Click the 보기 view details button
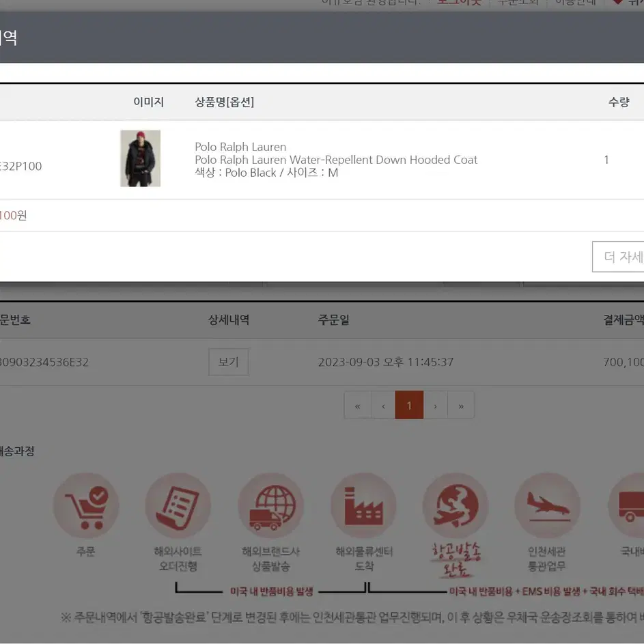The image size is (644, 644). click(x=229, y=362)
